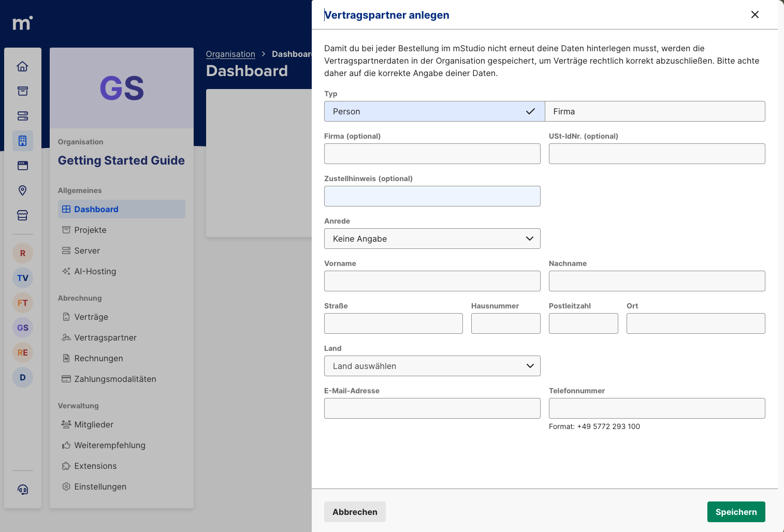Select the server rack icon in the sidebar
Viewport: 784px width, 532px height.
(22, 116)
